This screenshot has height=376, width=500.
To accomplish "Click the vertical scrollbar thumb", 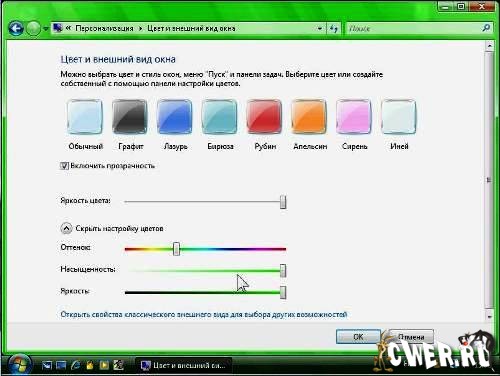I will click(489, 180).
